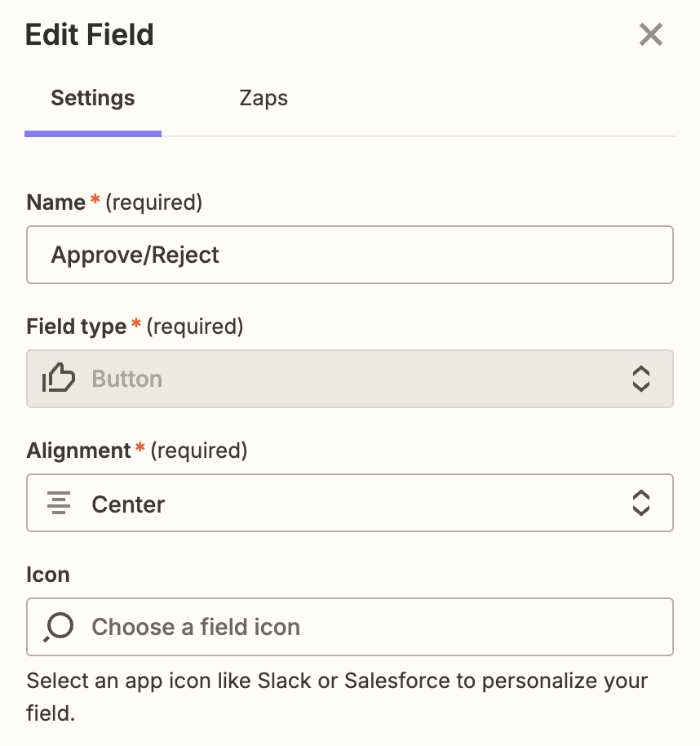Click the Icon label above search
The image size is (700, 746).
(x=48, y=575)
